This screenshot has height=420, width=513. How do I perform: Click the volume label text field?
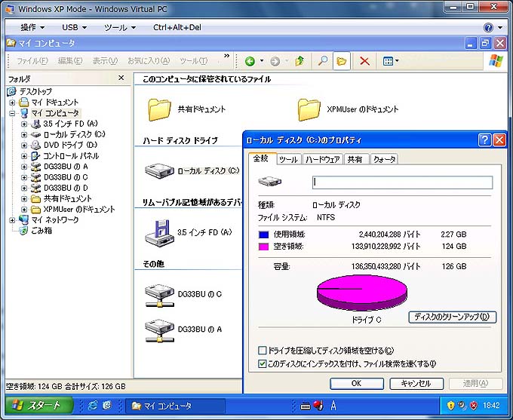pyautogui.click(x=402, y=182)
